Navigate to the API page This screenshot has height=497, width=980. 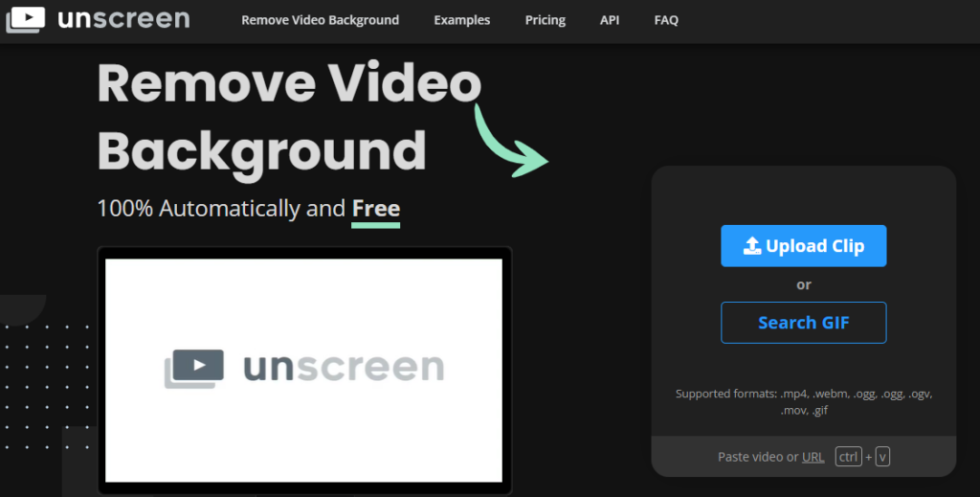point(610,20)
